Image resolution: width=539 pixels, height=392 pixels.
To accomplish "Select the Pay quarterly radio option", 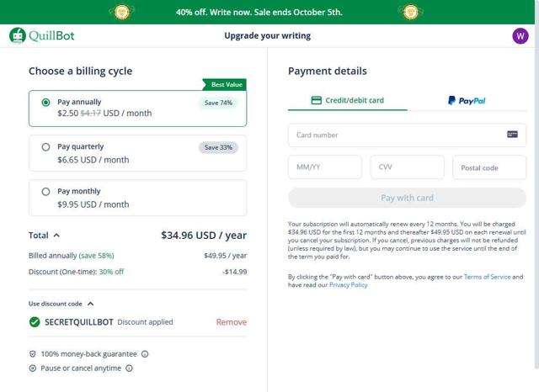I will [x=45, y=146].
